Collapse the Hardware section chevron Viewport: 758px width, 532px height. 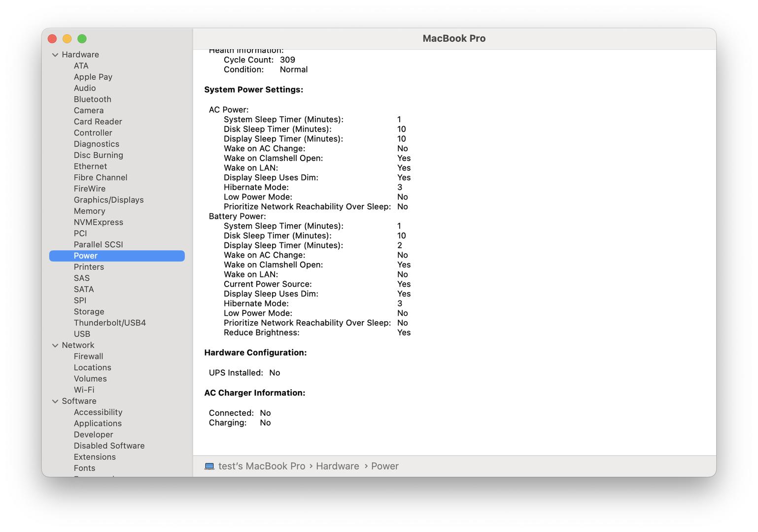pyautogui.click(x=55, y=55)
